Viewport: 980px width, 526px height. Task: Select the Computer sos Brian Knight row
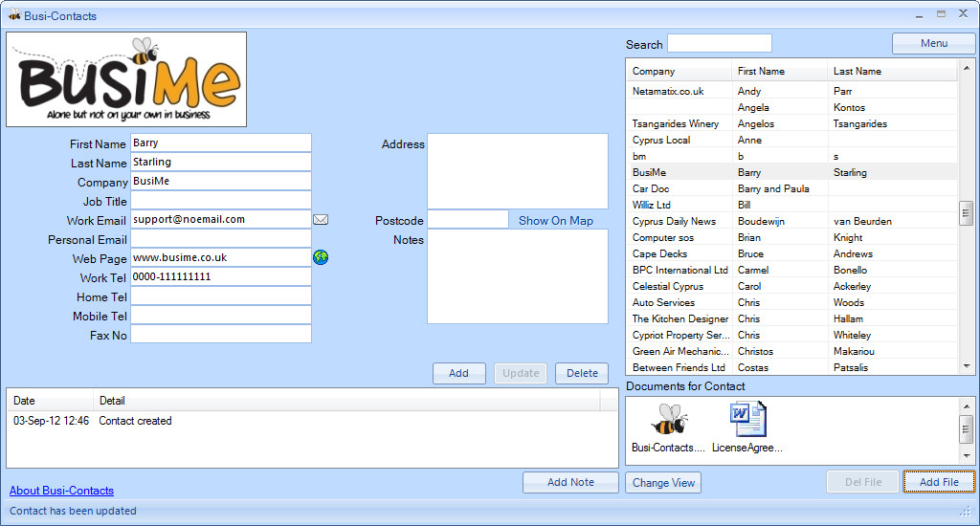(791, 237)
